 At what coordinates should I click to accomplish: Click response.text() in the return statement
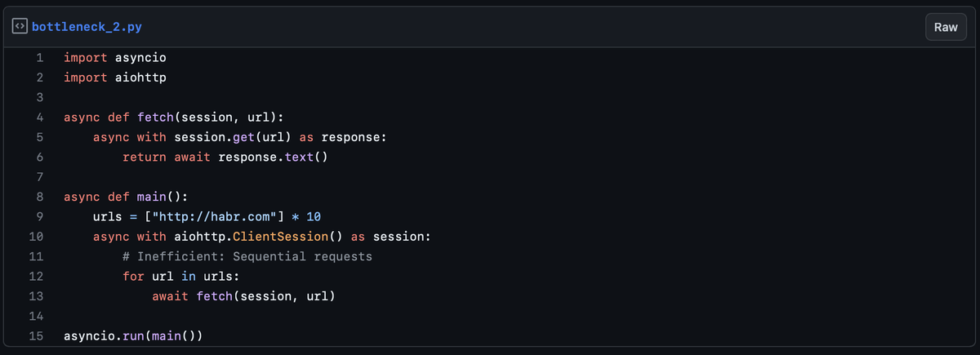click(273, 157)
